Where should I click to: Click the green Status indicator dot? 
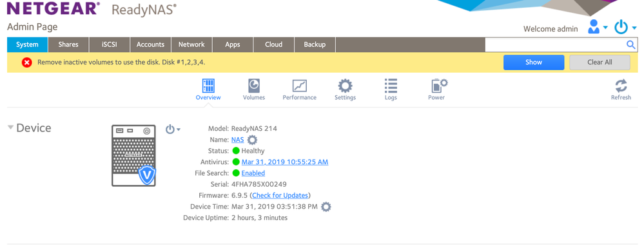coord(236,151)
